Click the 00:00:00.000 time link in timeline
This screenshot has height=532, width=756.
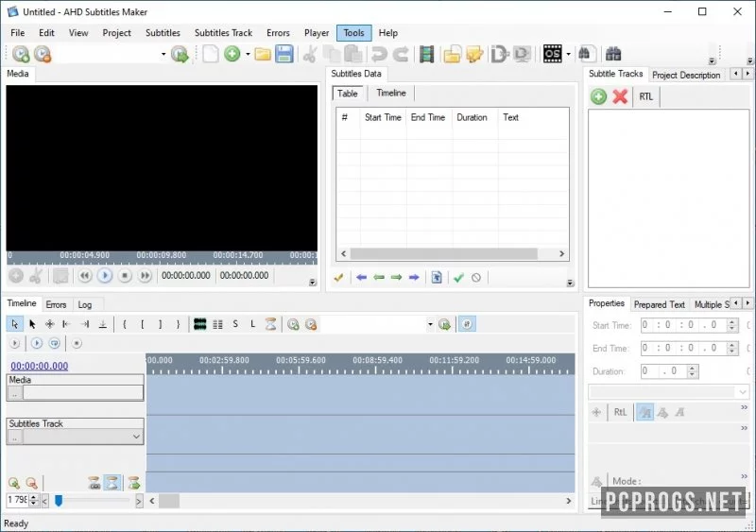(39, 366)
